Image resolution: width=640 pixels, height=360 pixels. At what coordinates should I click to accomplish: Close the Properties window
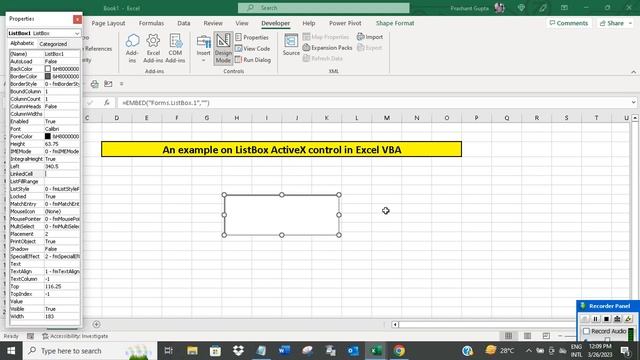coord(77,19)
